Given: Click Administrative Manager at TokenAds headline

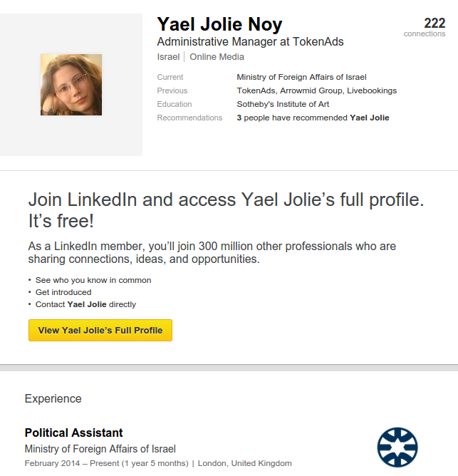Looking at the screenshot, I should 250,41.
